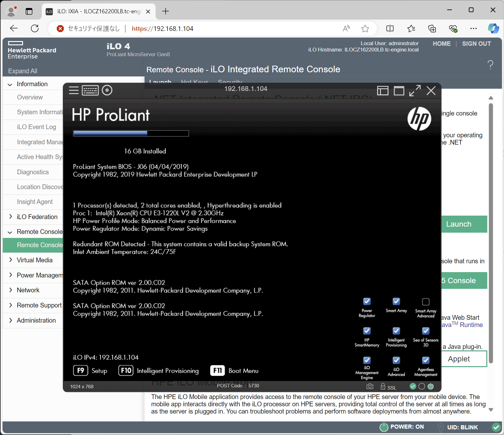Screen dimensions: 504x435
Task: Open the browser split screen icon
Action: point(390,29)
